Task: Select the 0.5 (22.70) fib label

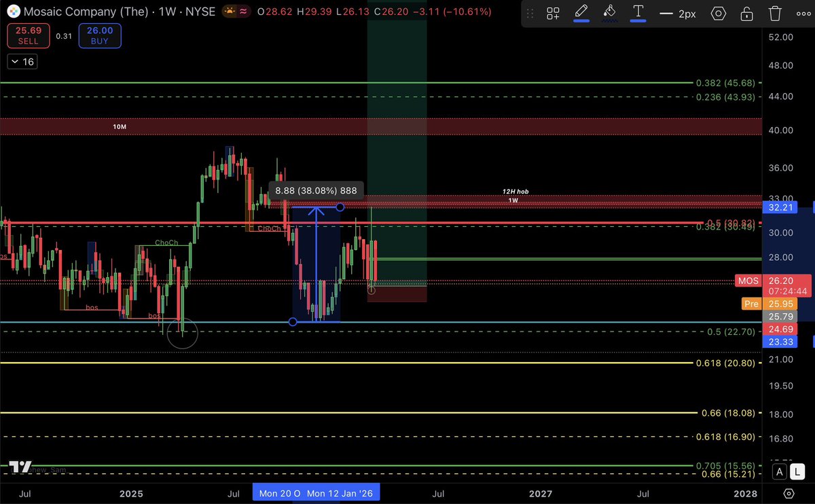Action: click(730, 331)
